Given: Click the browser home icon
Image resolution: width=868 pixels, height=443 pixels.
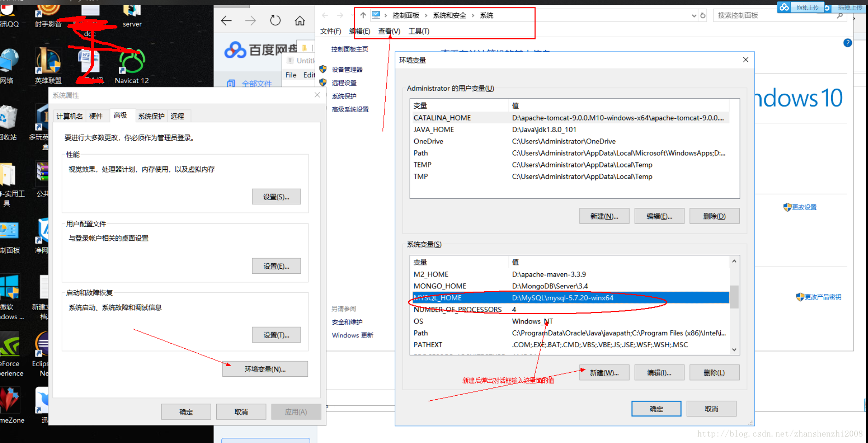Looking at the screenshot, I should click(300, 21).
